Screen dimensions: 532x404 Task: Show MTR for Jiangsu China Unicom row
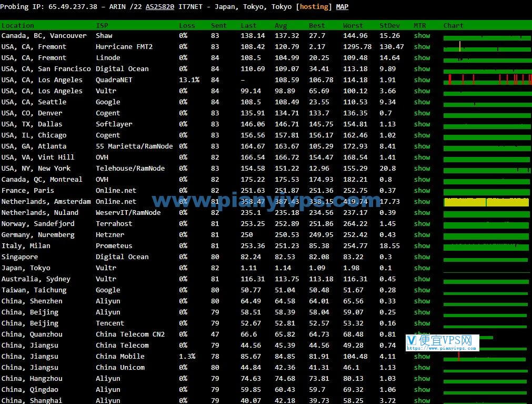click(x=421, y=368)
